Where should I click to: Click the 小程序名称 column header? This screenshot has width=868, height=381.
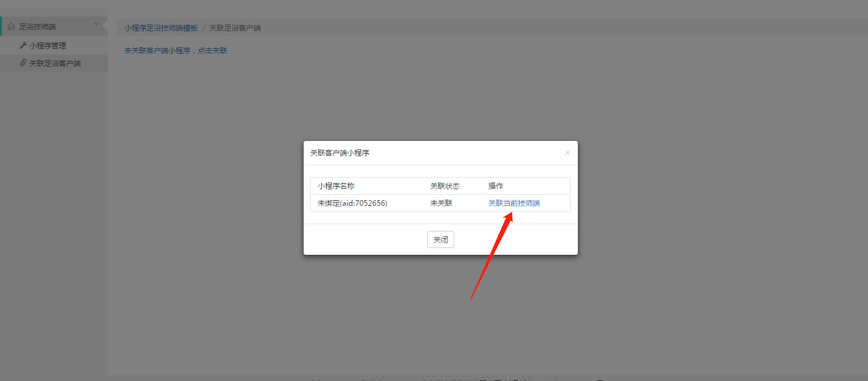336,186
